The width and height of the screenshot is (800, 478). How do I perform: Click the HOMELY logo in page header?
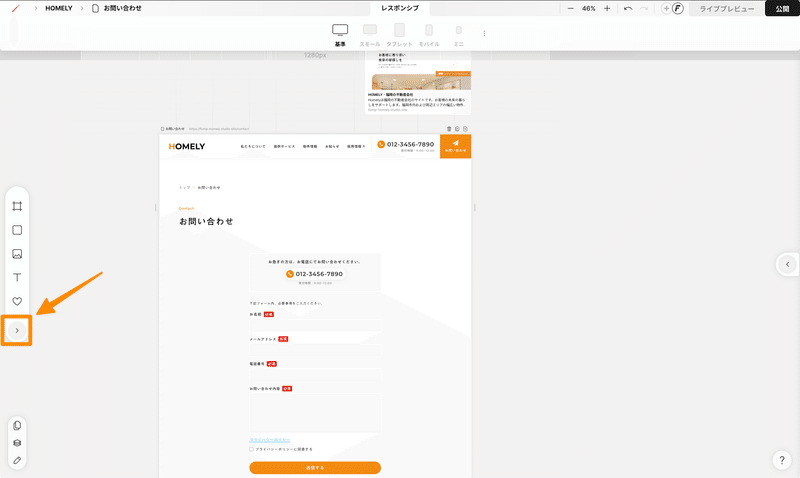tap(187, 146)
